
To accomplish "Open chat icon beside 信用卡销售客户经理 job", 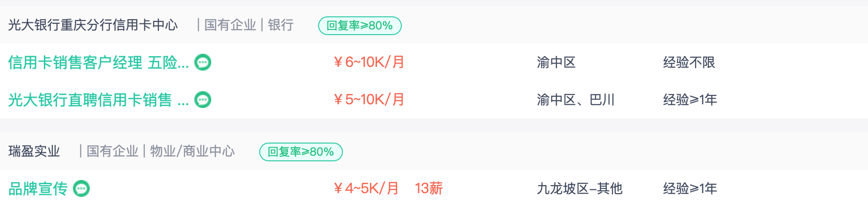I will point(203,62).
